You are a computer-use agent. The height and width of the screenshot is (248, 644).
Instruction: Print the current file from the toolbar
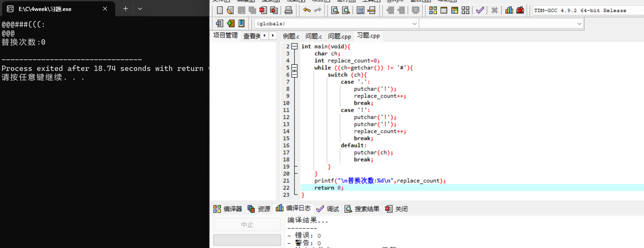[x=289, y=10]
